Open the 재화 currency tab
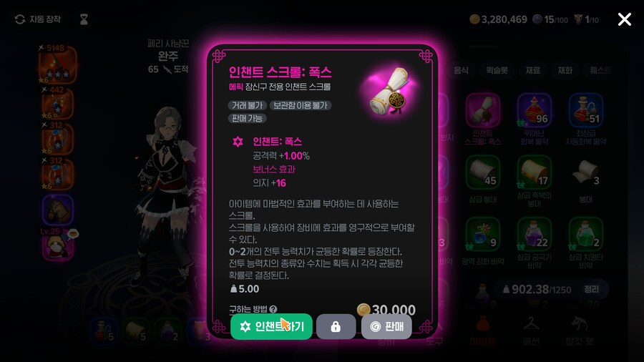 (565, 70)
